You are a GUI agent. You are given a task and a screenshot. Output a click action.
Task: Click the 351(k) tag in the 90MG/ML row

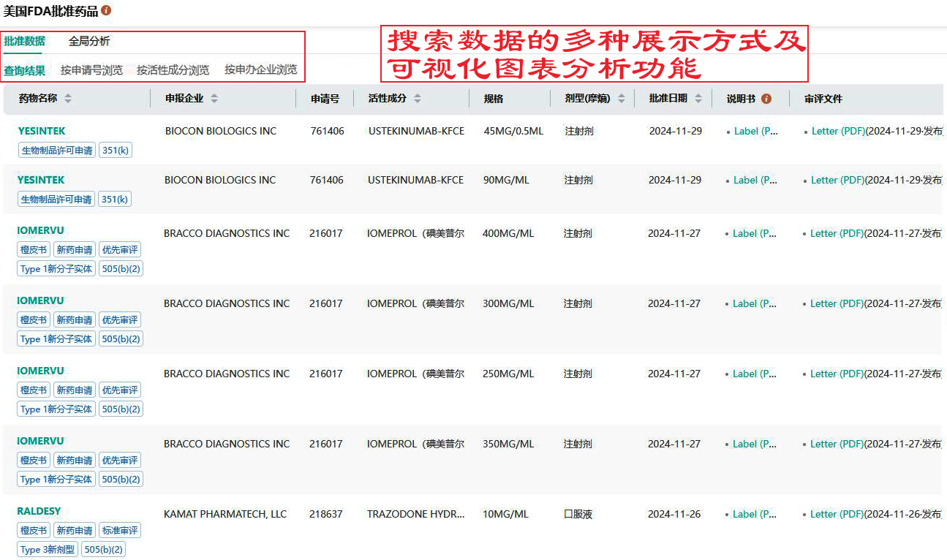114,199
